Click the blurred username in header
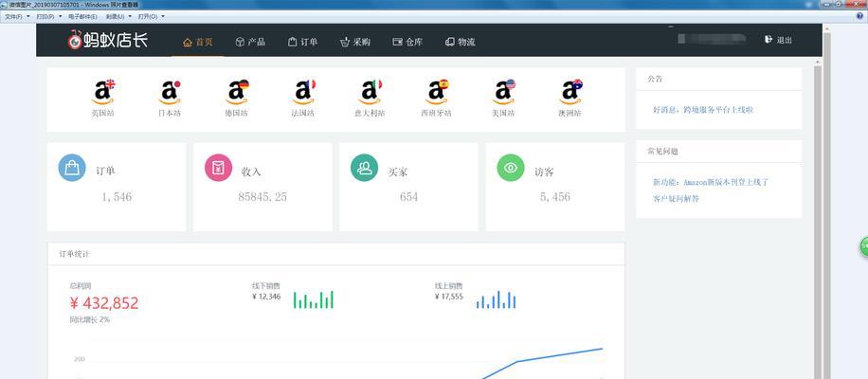 click(712, 39)
